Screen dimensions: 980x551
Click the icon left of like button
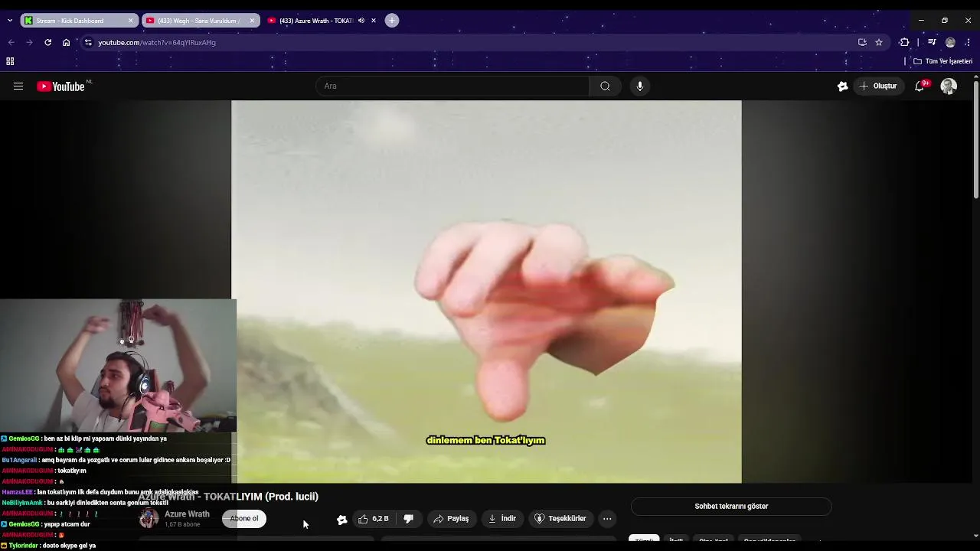tap(342, 520)
